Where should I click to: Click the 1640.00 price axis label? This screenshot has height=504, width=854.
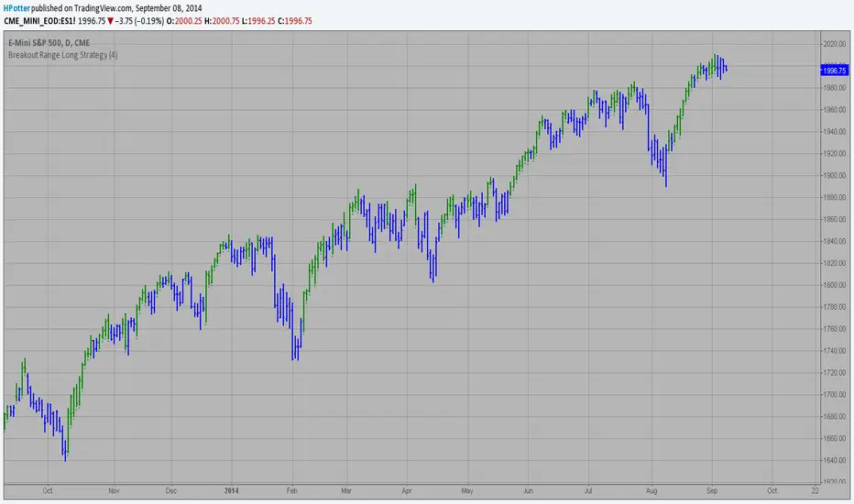coord(835,460)
